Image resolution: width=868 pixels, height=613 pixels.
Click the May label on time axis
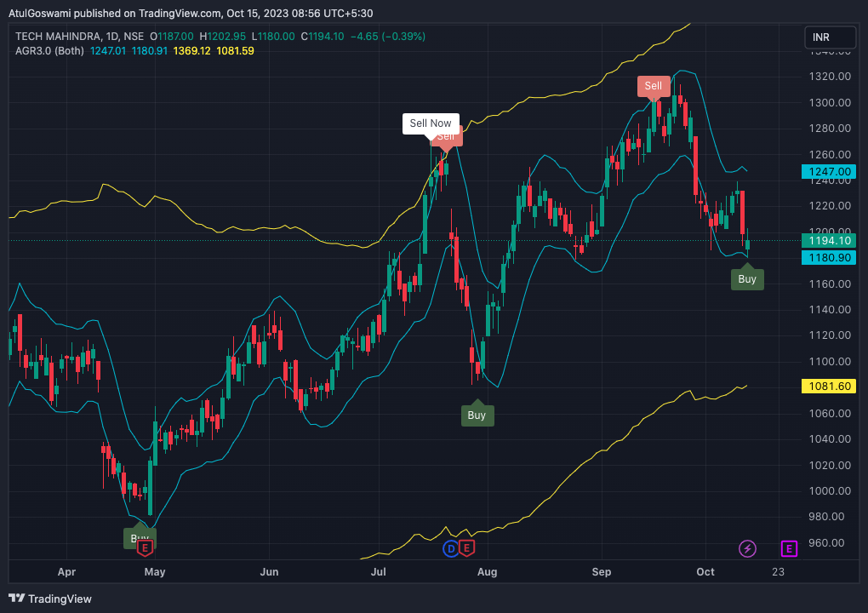point(155,572)
